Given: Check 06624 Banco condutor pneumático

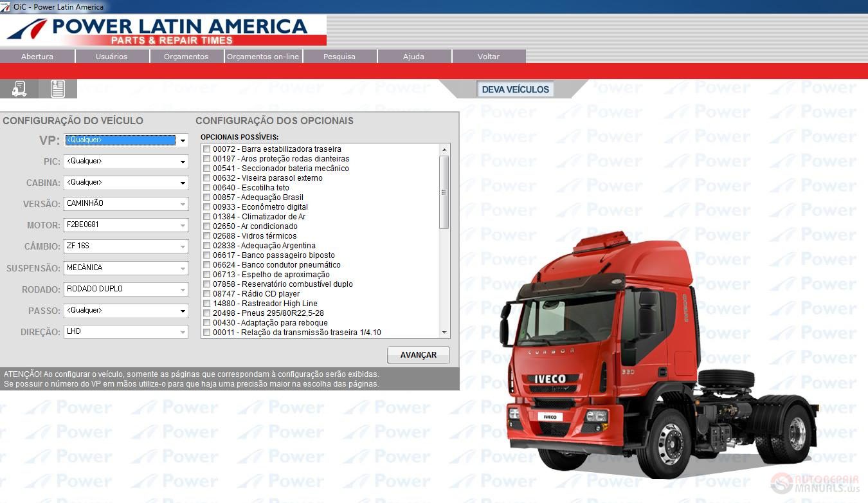Looking at the screenshot, I should (207, 265).
